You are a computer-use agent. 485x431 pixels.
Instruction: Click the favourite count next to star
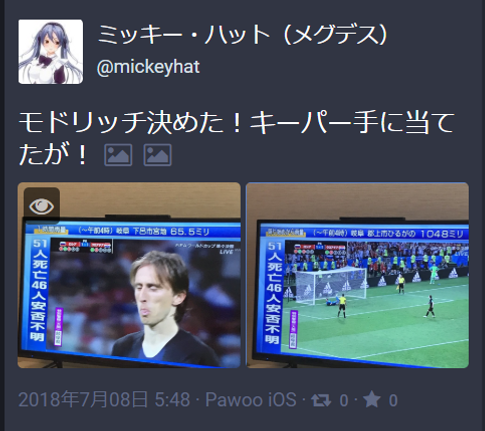tap(393, 400)
